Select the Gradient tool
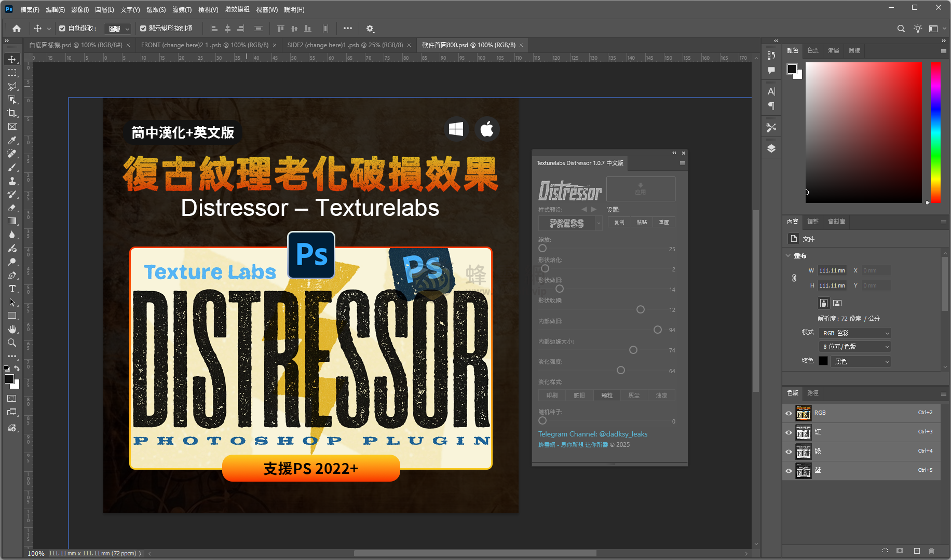This screenshot has height=560, width=951. [12, 221]
